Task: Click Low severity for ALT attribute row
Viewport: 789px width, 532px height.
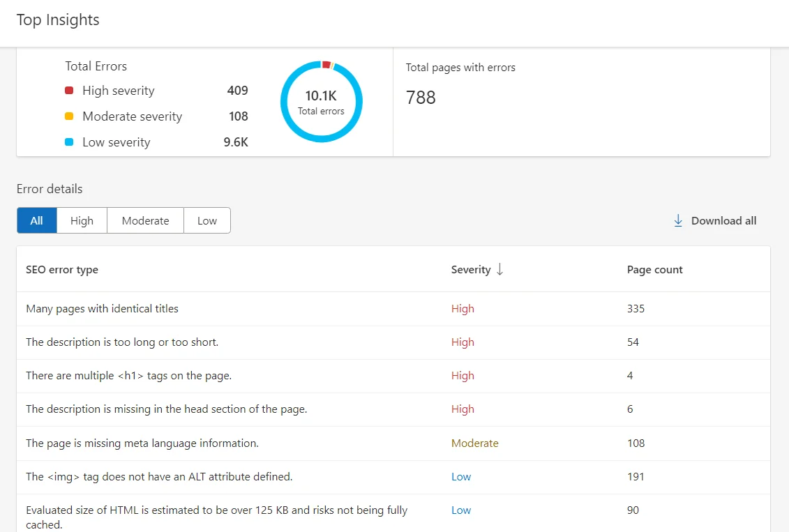Action: [x=461, y=477]
